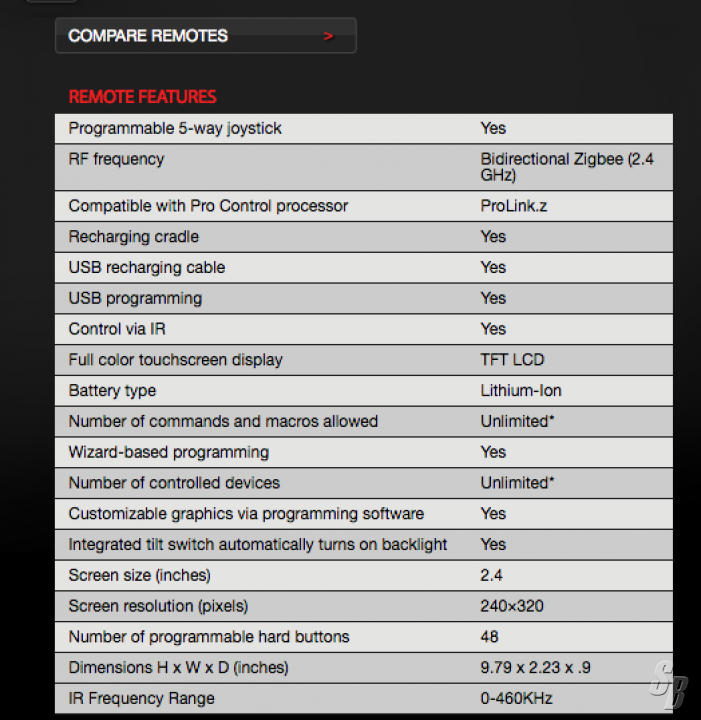Select the Wizard-based programming row

168,452
